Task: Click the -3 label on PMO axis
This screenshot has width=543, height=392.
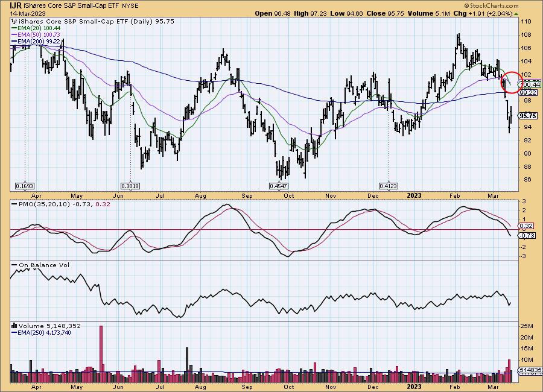Action: [x=524, y=256]
